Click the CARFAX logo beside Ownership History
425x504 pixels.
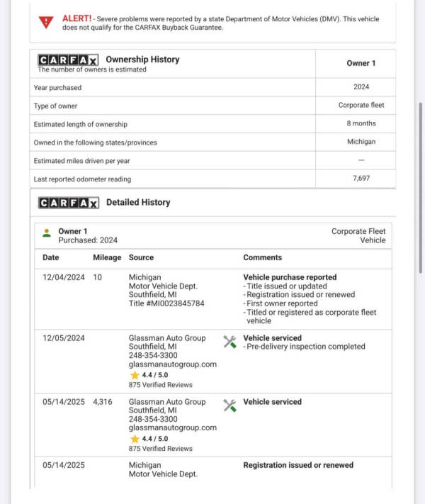(x=68, y=60)
